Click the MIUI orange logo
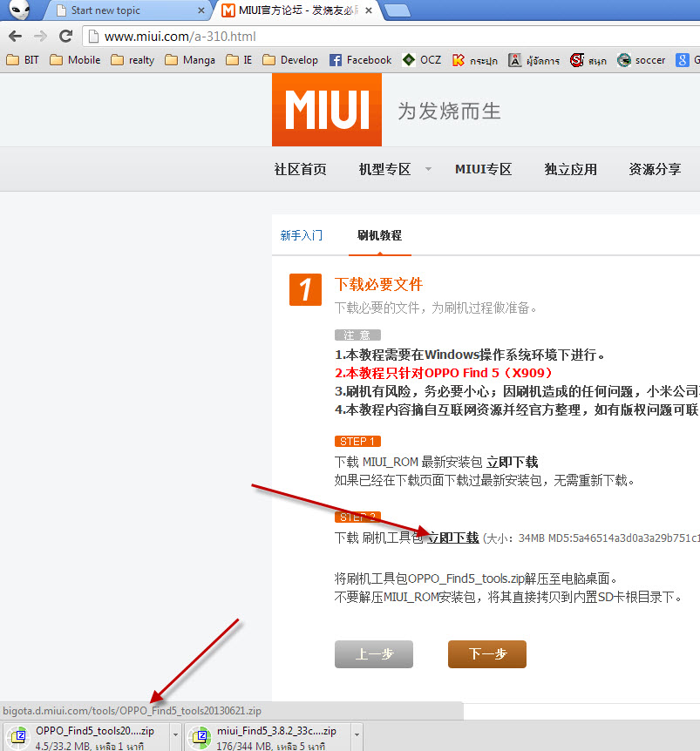The height and width of the screenshot is (751, 700). 327,110
